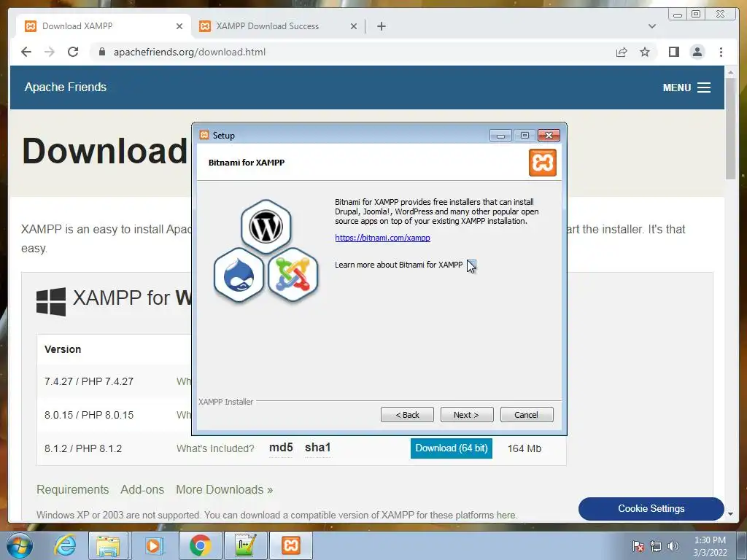Click the page vertical scrollbar thumb
This screenshot has height=560, width=747.
click(730, 128)
